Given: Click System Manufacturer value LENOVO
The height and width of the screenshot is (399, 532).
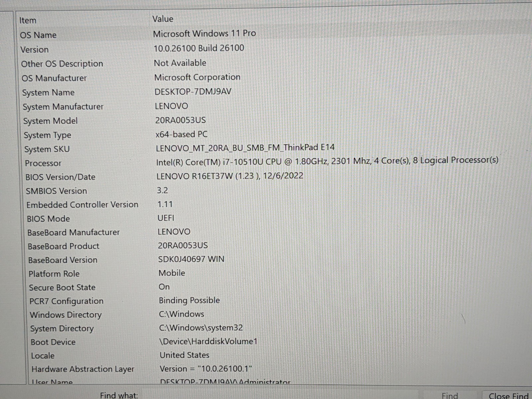Looking at the screenshot, I should pos(171,106).
